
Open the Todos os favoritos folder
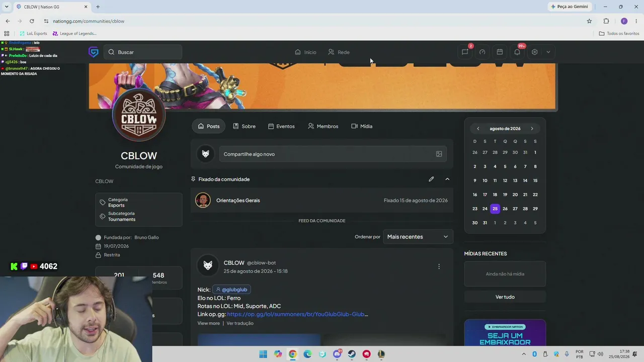click(619, 34)
